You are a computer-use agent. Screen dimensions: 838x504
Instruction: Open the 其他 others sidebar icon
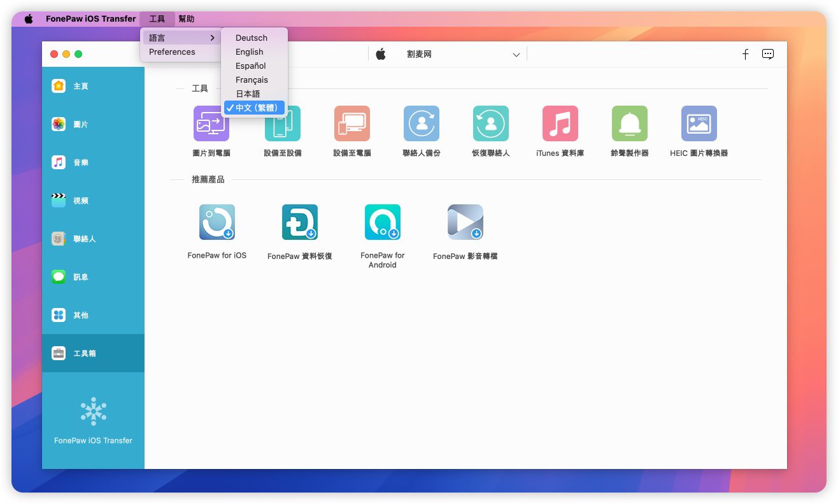click(59, 315)
